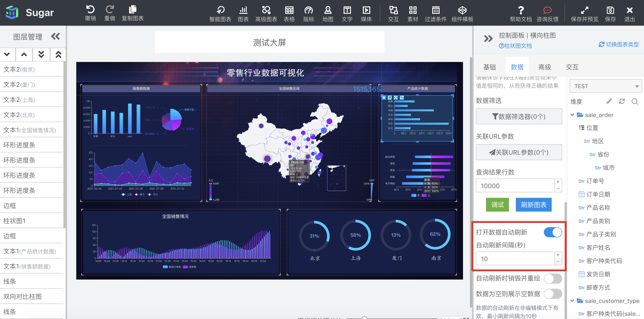Open 交互 interaction components

(393, 14)
